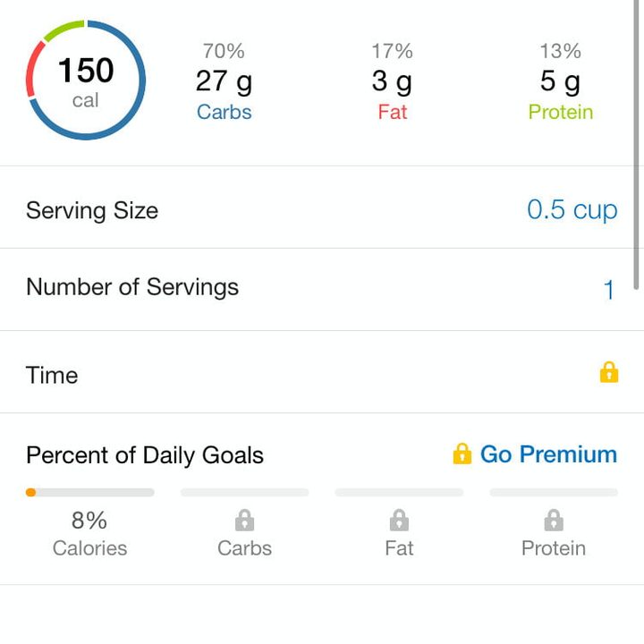Image resolution: width=644 pixels, height=644 pixels.
Task: Open the Go Premium link
Action: [x=547, y=454]
